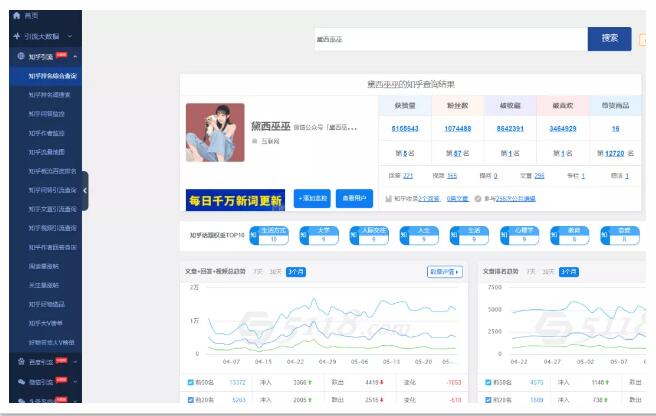Screen dimensions: 656x416
Task: Select 30天 tab in 文章排名趋势
Action: pos(548,272)
